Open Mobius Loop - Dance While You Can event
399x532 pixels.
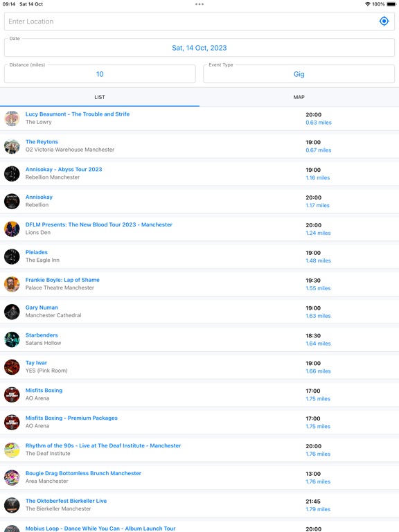point(100,529)
